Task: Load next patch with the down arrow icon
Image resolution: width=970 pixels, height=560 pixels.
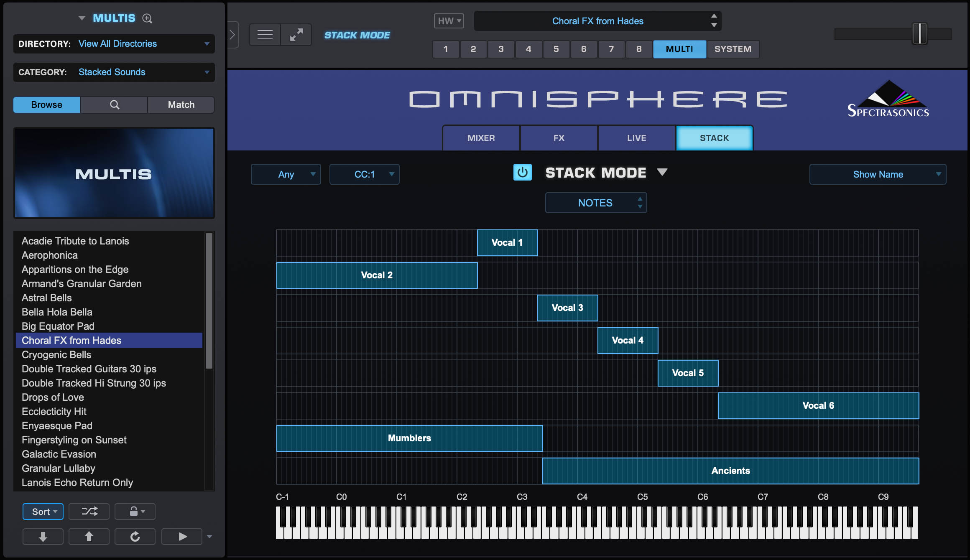Action: [x=43, y=536]
